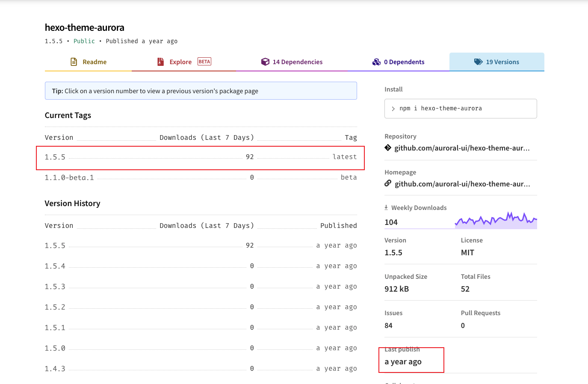
Task: Click the Weekly Downloads value 104
Action: point(391,222)
